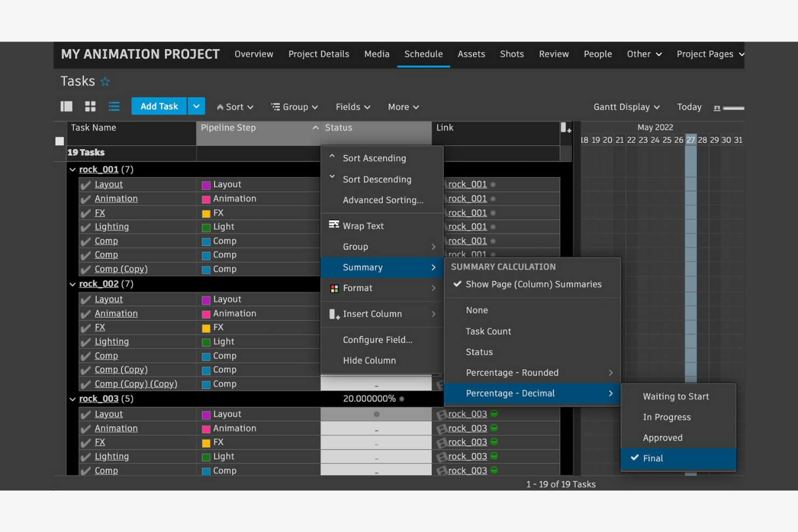This screenshot has height=532, width=798.
Task: Switch to the list view layout
Action: (114, 106)
